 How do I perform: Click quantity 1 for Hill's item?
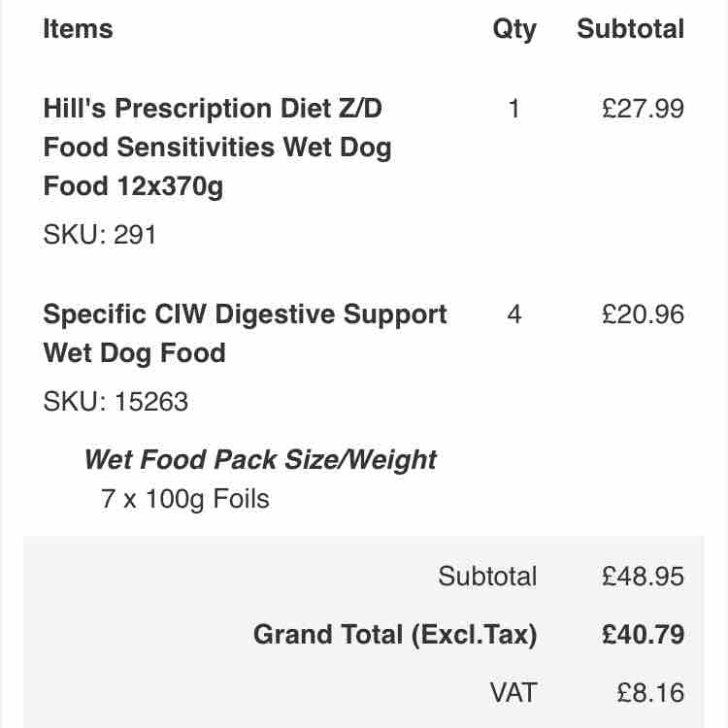(513, 109)
